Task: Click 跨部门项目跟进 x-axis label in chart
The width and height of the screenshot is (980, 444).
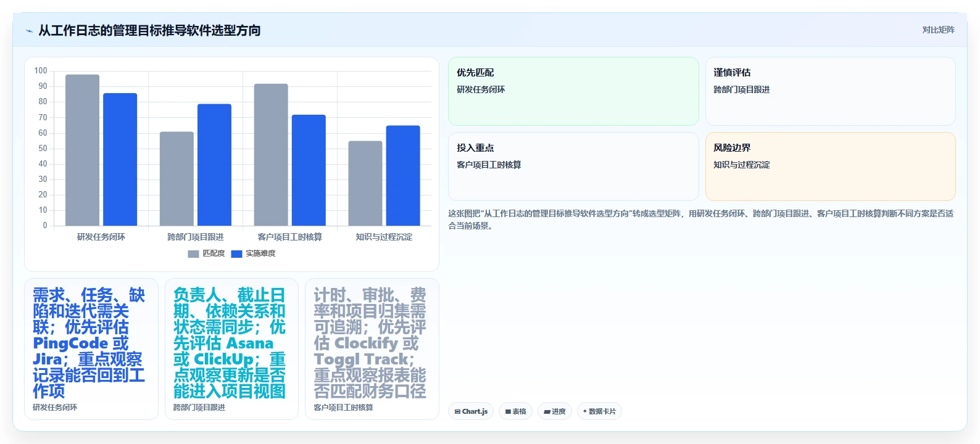Action: tap(196, 237)
